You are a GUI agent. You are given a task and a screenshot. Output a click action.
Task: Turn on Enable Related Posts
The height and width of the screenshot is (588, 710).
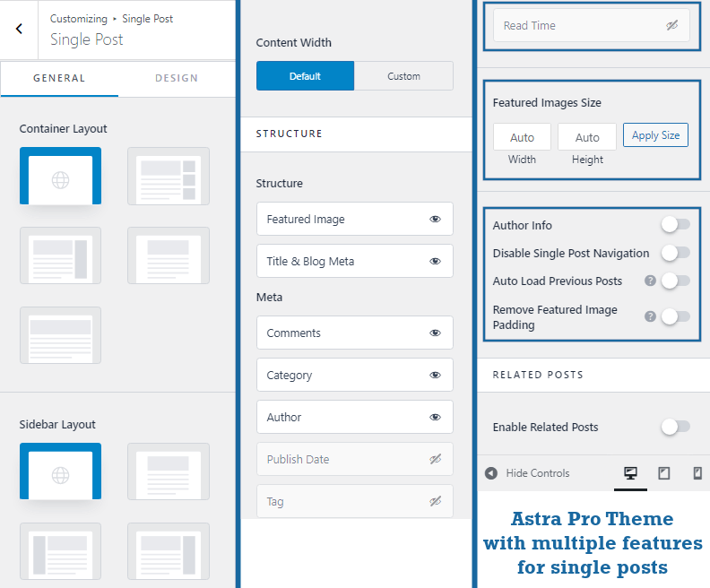click(676, 427)
